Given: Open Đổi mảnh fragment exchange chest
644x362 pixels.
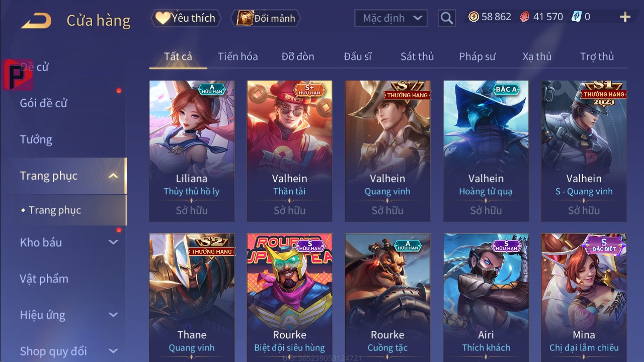Looking at the screenshot, I should click(x=266, y=18).
